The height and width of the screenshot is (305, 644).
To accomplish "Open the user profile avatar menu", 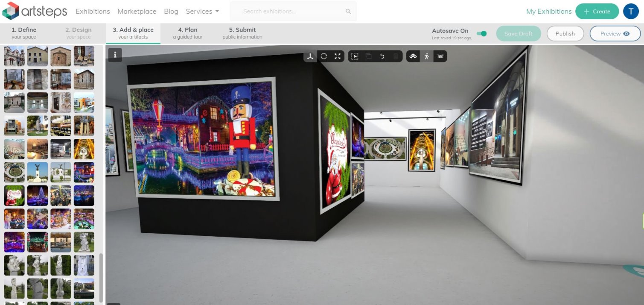I will [631, 12].
